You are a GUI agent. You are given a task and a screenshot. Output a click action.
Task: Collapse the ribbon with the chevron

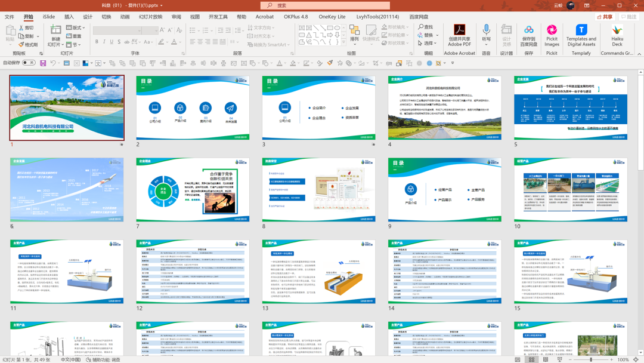click(x=639, y=54)
